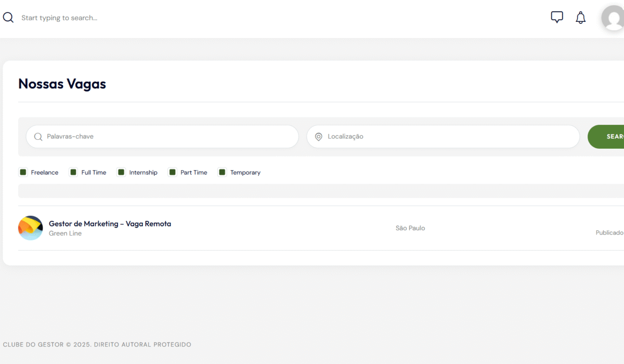The height and width of the screenshot is (364, 624).
Task: Open Gestor de Marketing – Vaga Remota listing
Action: pos(110,224)
